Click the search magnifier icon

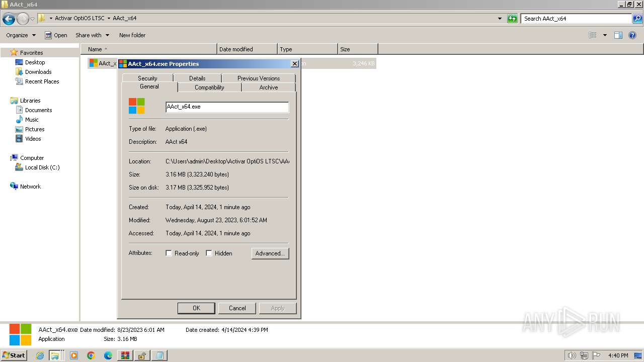click(x=637, y=19)
